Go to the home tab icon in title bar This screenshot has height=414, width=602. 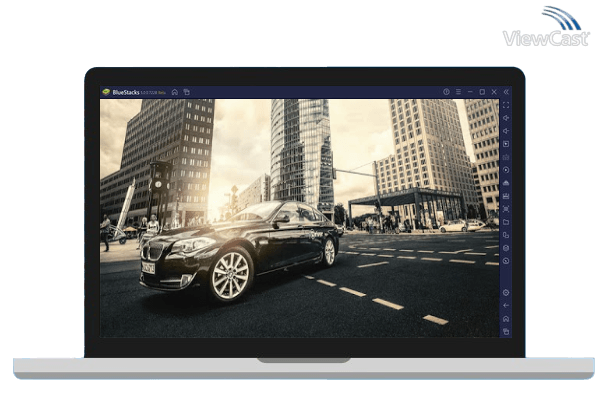coord(175,92)
